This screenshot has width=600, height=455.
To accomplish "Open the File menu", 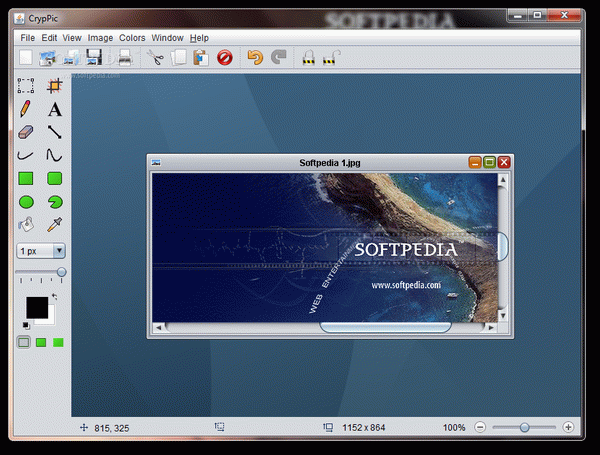I will pos(28,38).
